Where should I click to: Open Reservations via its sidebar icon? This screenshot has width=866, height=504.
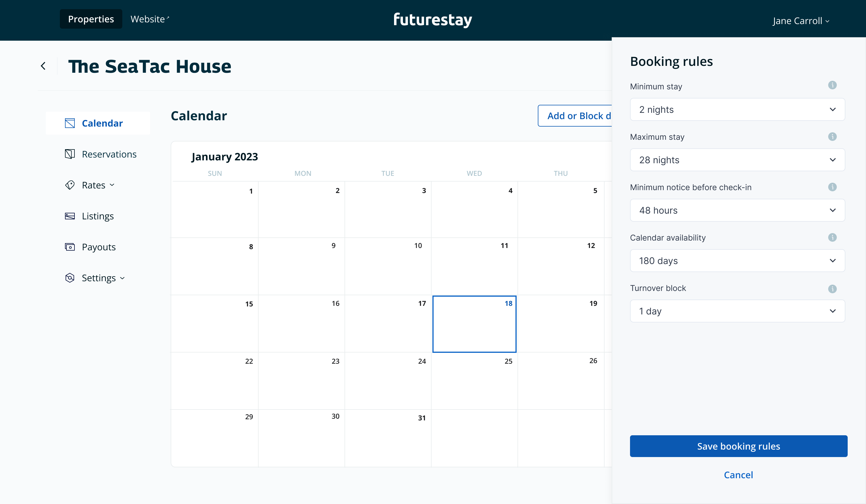pos(70,154)
